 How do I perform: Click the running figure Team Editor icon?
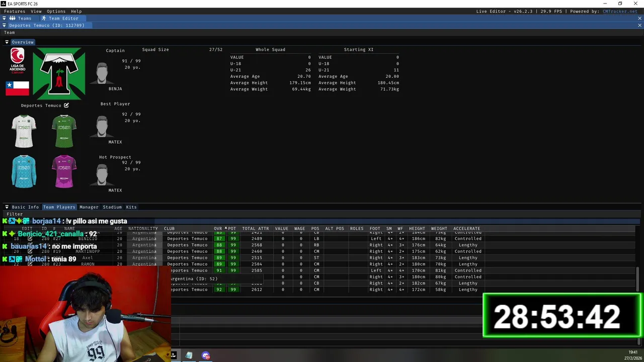pos(44,18)
